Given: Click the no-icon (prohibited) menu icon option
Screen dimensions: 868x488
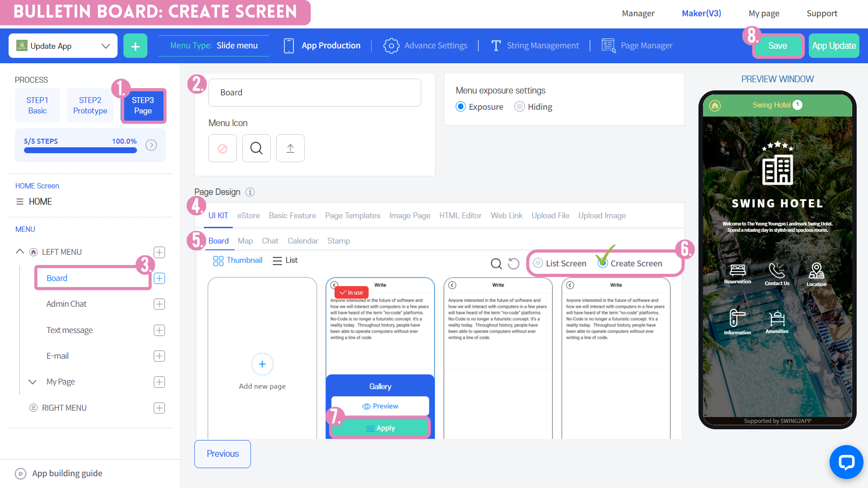Looking at the screenshot, I should [x=222, y=148].
